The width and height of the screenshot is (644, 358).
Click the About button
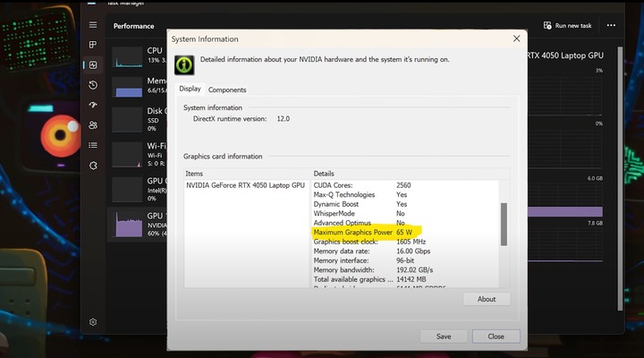487,299
